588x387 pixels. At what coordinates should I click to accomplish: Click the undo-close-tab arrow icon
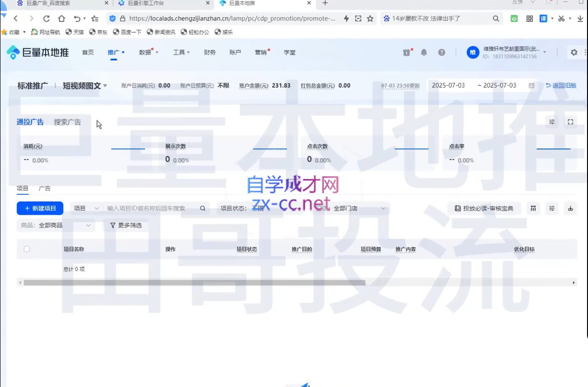(77, 19)
